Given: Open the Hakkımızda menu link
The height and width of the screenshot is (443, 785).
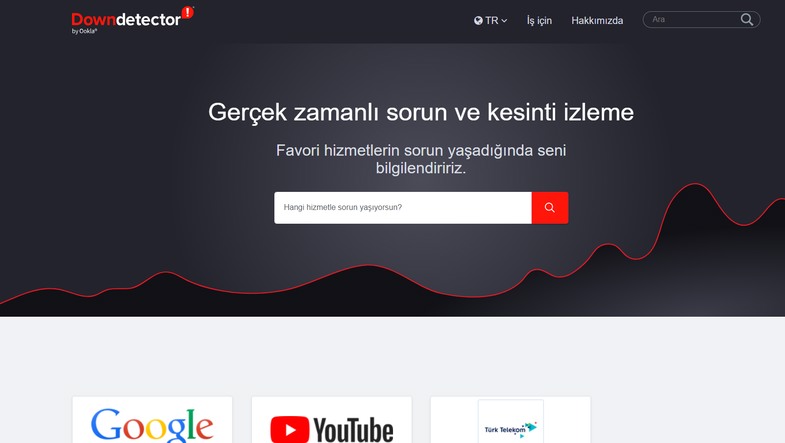Looking at the screenshot, I should (597, 21).
